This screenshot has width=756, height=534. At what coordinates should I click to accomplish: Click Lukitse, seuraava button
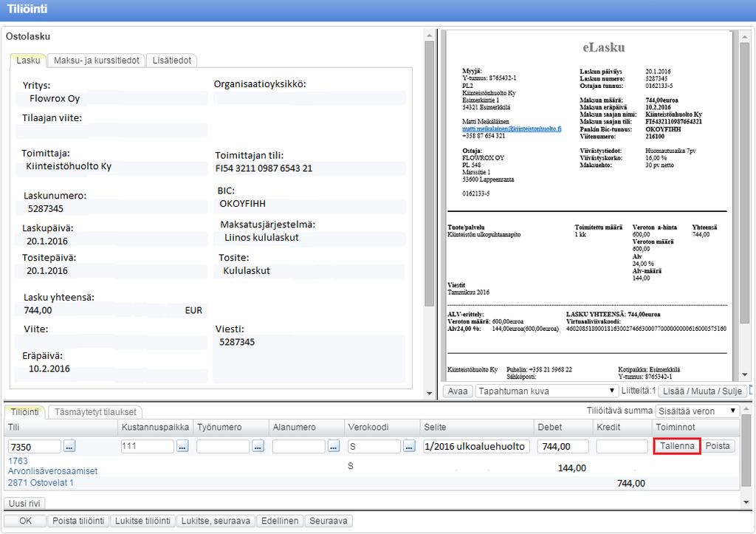[216, 521]
